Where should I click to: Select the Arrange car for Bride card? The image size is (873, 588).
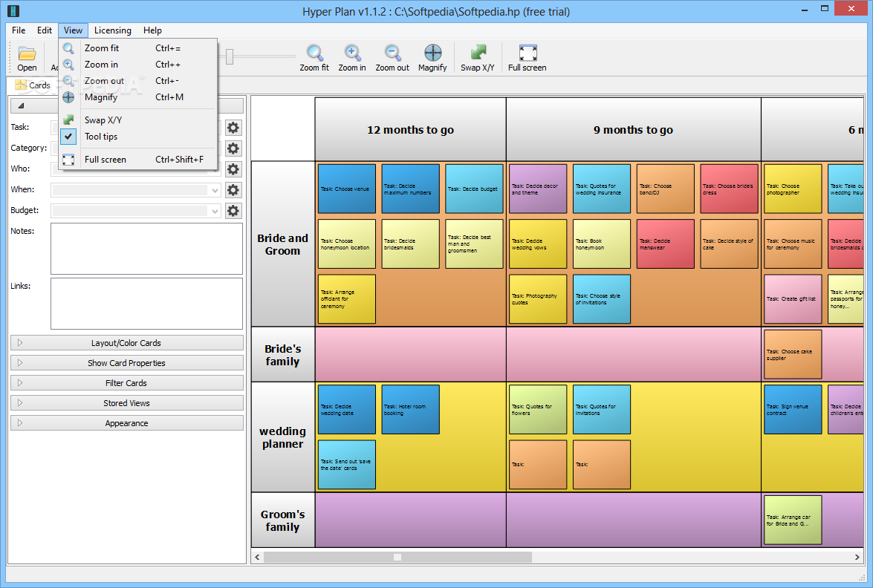[x=793, y=520]
